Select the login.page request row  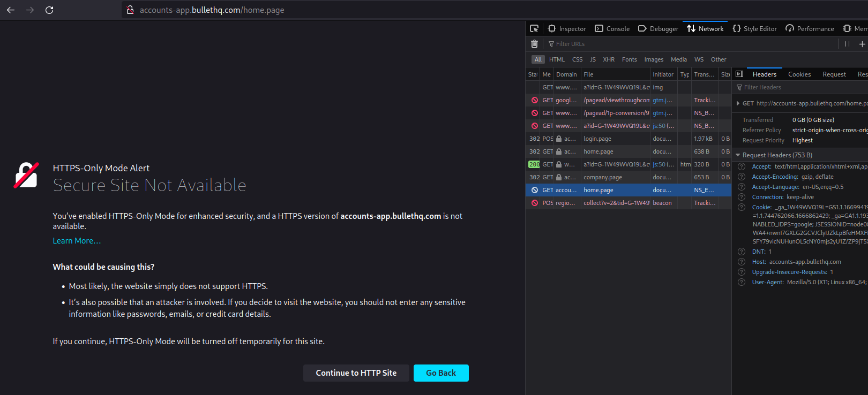point(628,139)
